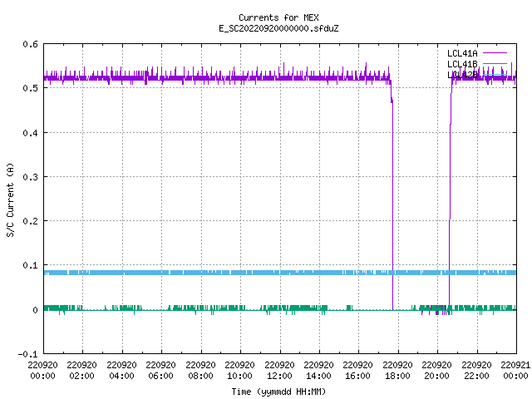Click the green LCL41B legend line sample

(x=495, y=63)
